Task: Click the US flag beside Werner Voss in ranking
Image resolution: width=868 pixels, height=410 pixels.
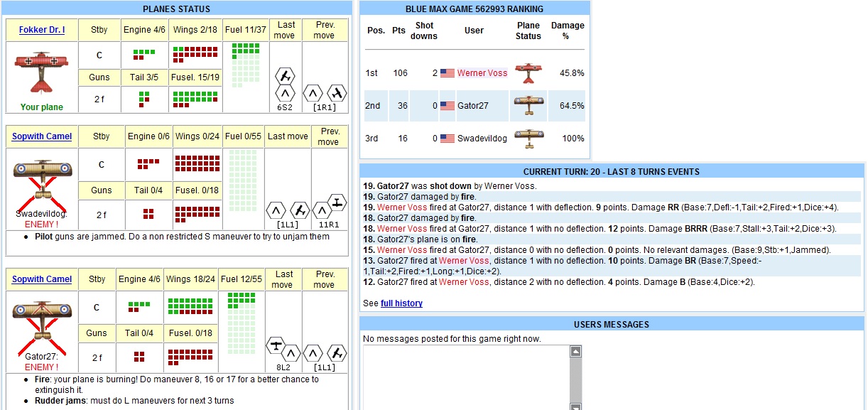Action: [x=447, y=73]
